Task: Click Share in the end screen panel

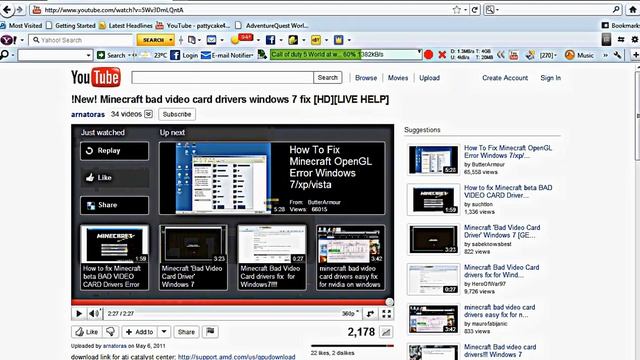Action: click(x=114, y=205)
